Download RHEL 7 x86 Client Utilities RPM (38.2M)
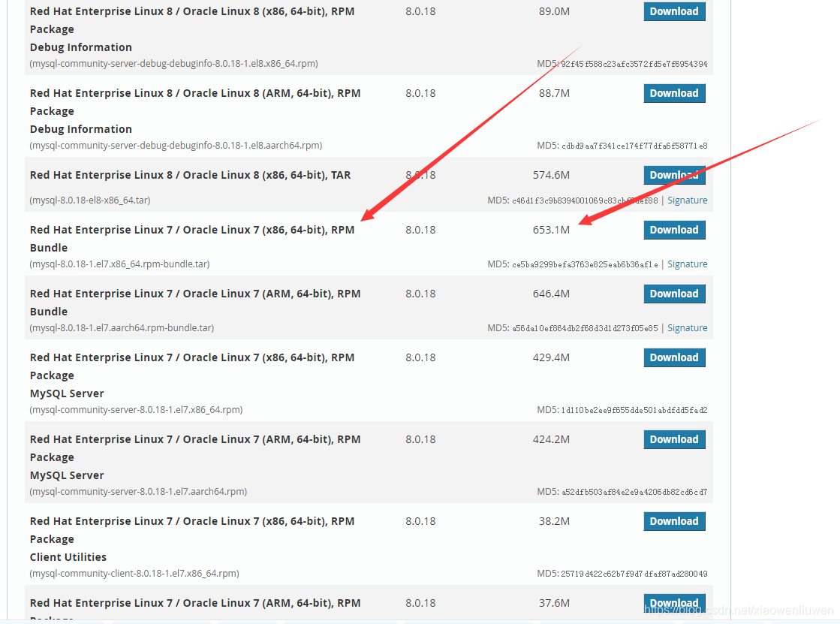This screenshot has width=840, height=624. (x=674, y=522)
